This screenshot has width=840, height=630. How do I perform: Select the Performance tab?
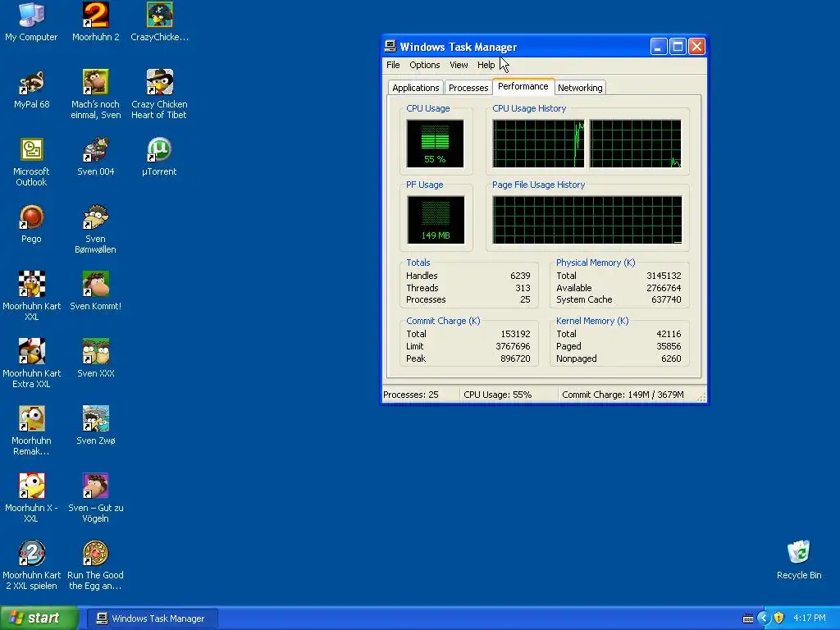tap(523, 87)
